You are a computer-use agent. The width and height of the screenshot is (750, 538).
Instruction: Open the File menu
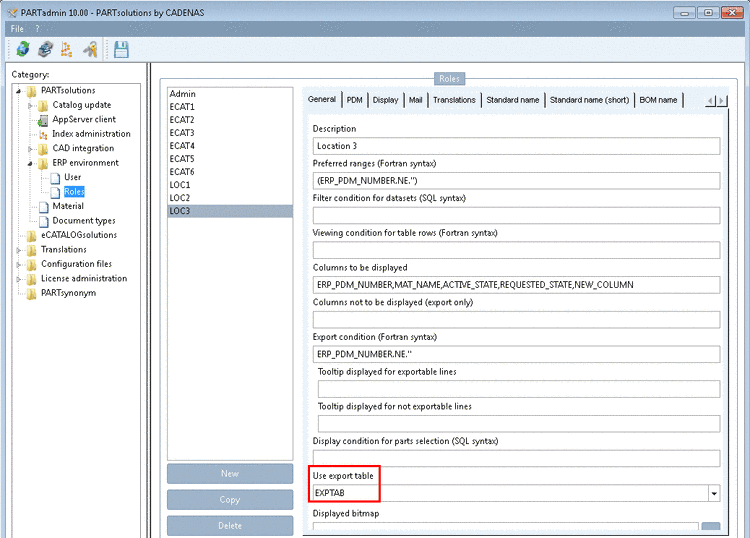(x=17, y=29)
